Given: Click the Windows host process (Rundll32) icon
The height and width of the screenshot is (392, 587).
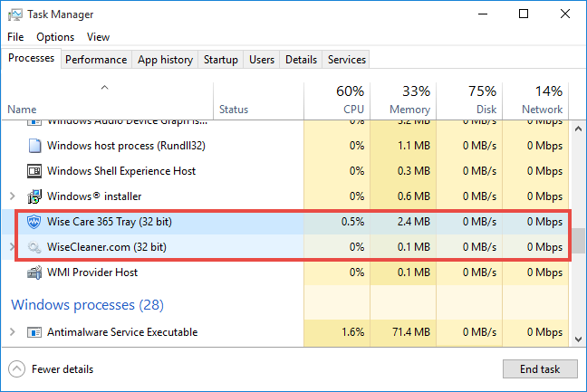Looking at the screenshot, I should point(35,146).
